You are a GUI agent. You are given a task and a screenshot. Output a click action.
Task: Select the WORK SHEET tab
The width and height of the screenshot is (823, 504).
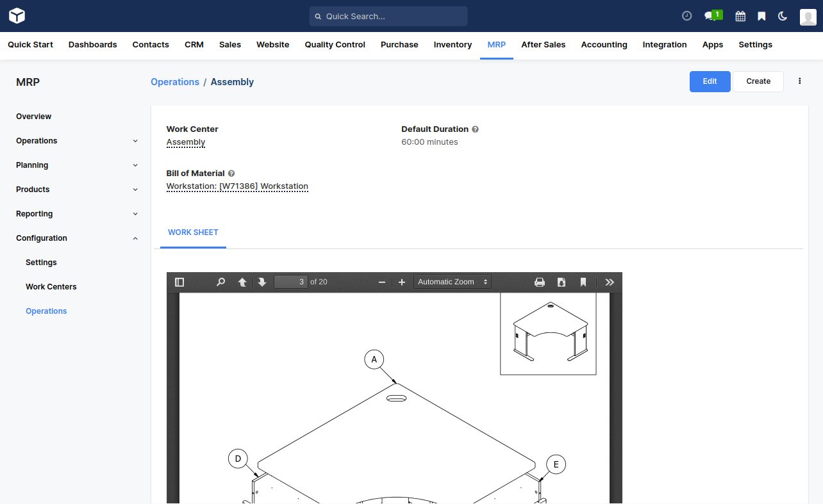point(193,232)
